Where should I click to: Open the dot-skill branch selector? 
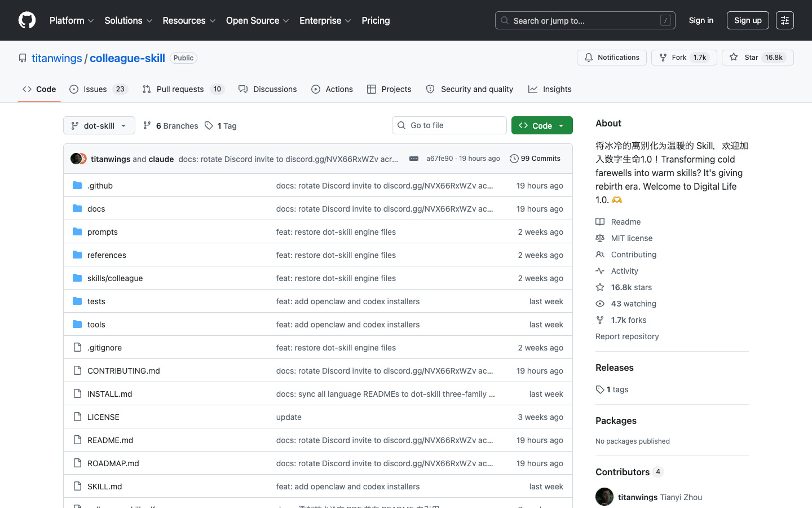click(x=99, y=125)
